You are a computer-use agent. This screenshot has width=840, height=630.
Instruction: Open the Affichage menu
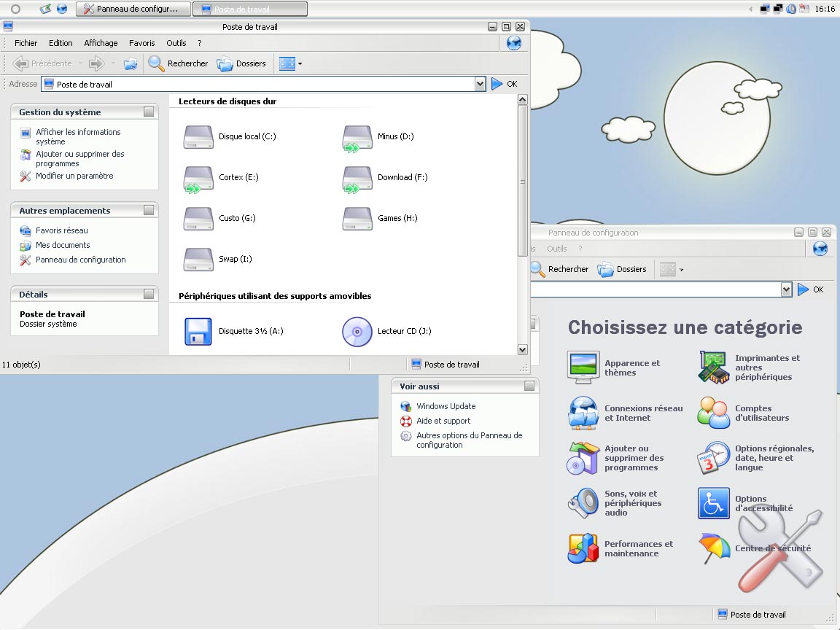tap(101, 43)
